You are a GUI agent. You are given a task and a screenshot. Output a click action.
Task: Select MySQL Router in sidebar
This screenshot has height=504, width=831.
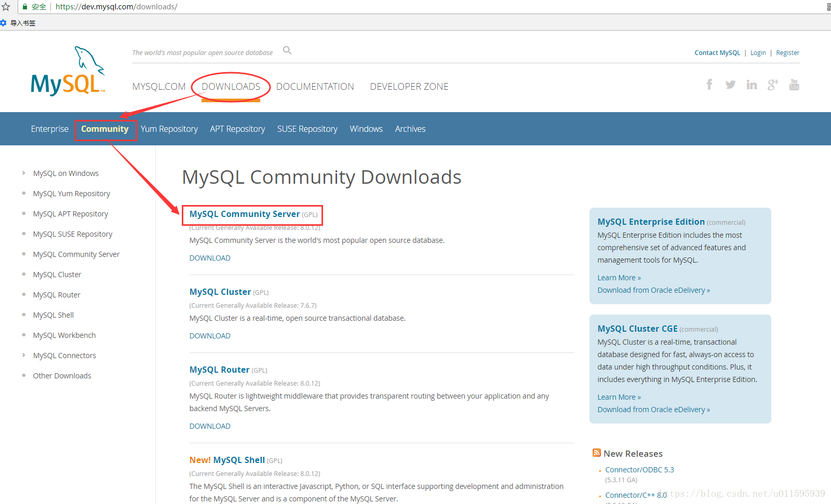tap(57, 295)
